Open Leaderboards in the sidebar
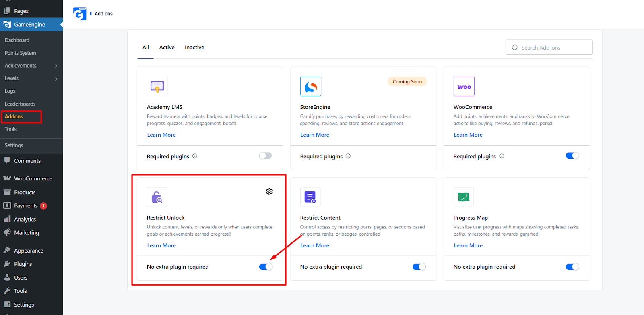The height and width of the screenshot is (315, 644). pyautogui.click(x=20, y=104)
